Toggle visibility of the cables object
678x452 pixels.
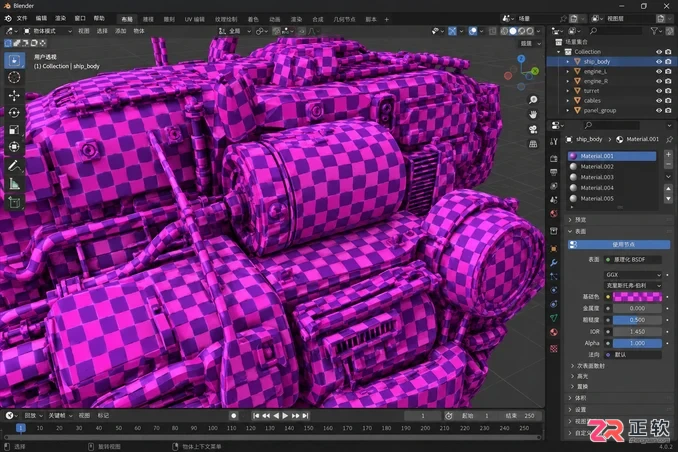(x=659, y=100)
